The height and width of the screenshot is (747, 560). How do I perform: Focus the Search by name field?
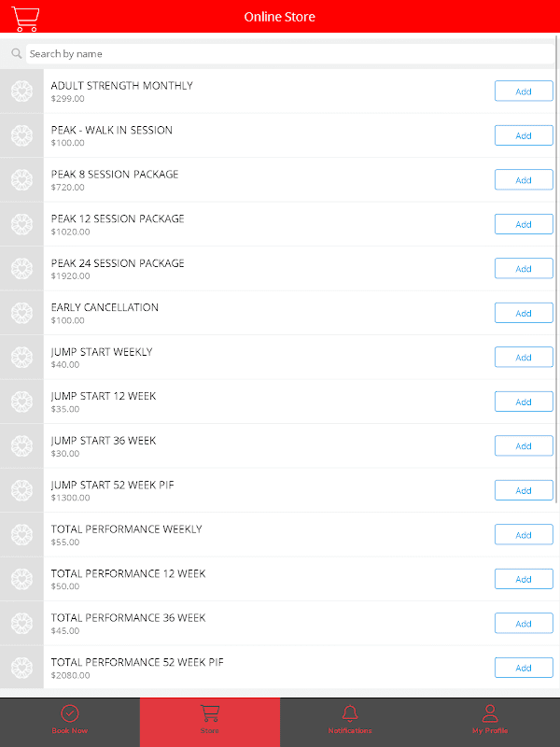click(290, 54)
